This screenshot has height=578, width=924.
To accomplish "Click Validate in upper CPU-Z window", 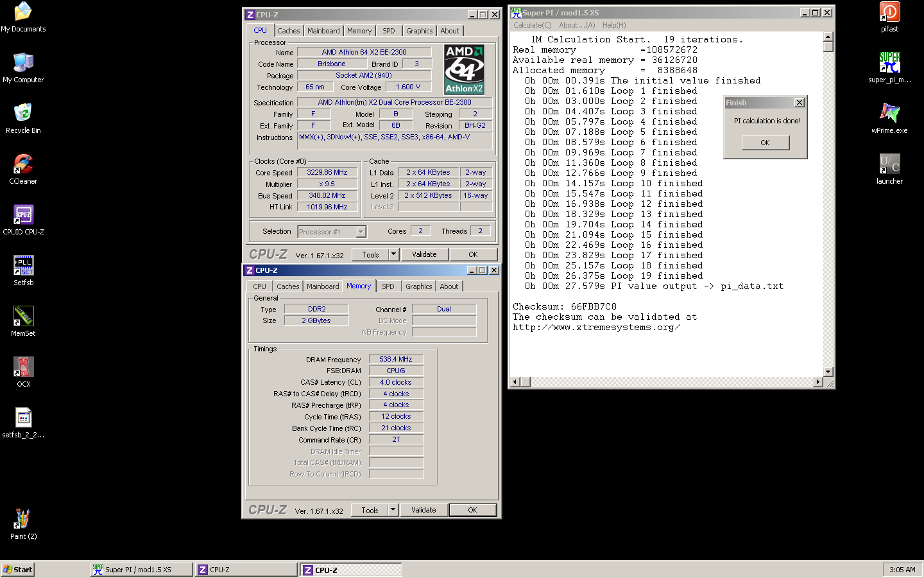I will 424,254.
